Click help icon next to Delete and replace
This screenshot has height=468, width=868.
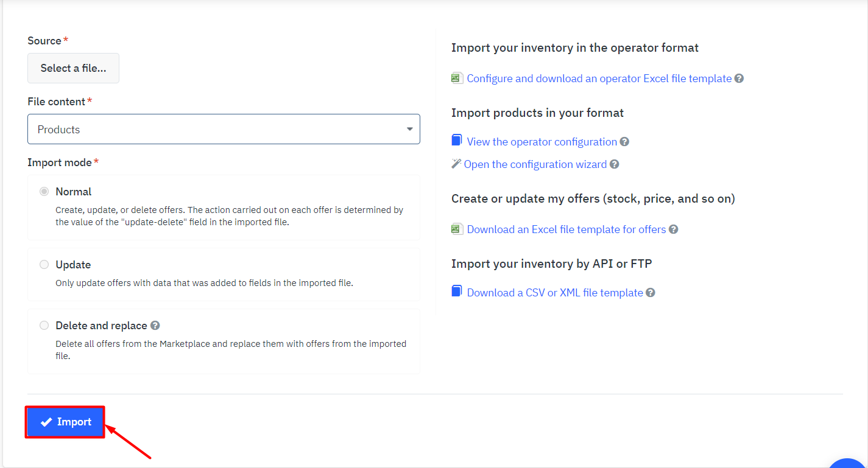click(x=155, y=326)
